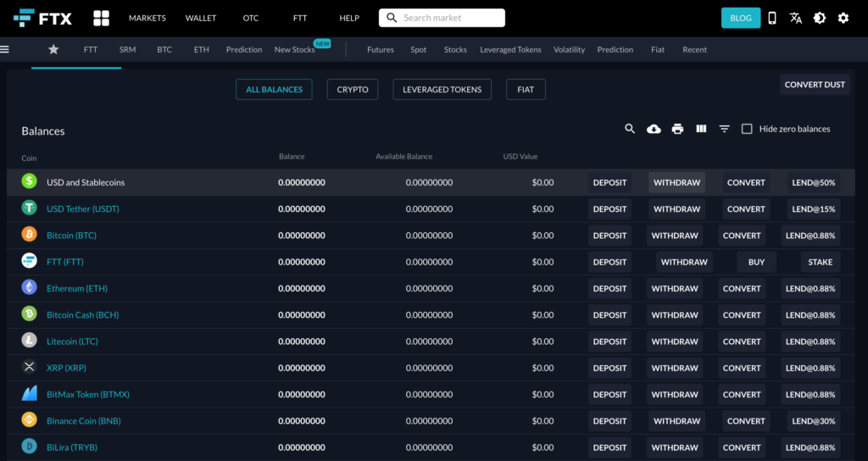Open the mobile app phone icon

pos(771,18)
